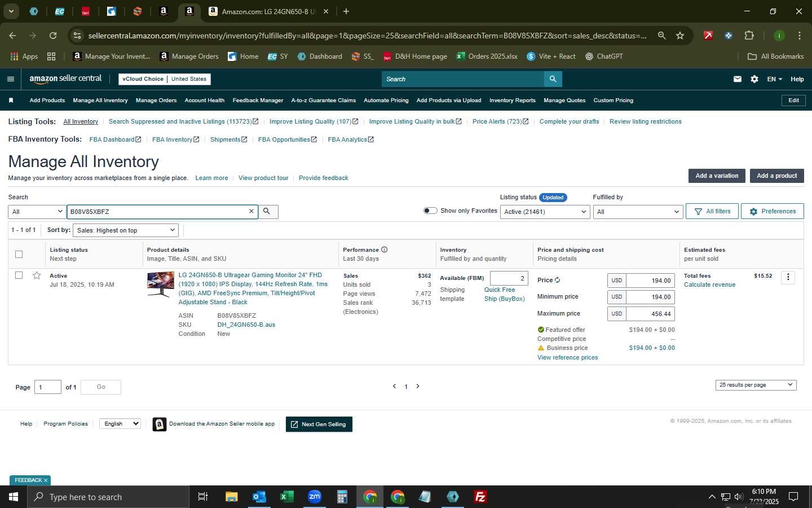The image size is (812, 508).
Task: Click the Add a variation button
Action: coord(717,176)
